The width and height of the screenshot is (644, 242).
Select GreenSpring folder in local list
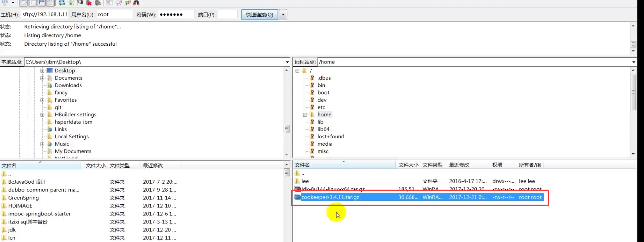(23, 198)
